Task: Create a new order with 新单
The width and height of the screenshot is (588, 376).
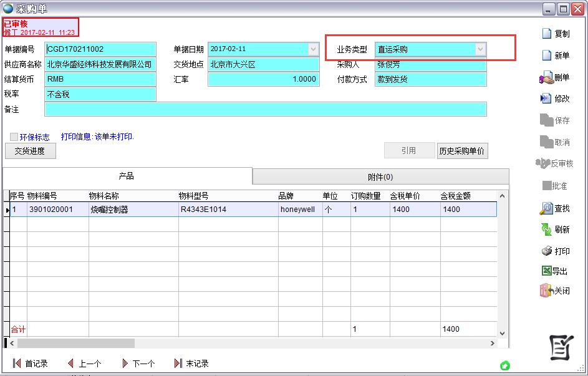Action: (x=547, y=55)
